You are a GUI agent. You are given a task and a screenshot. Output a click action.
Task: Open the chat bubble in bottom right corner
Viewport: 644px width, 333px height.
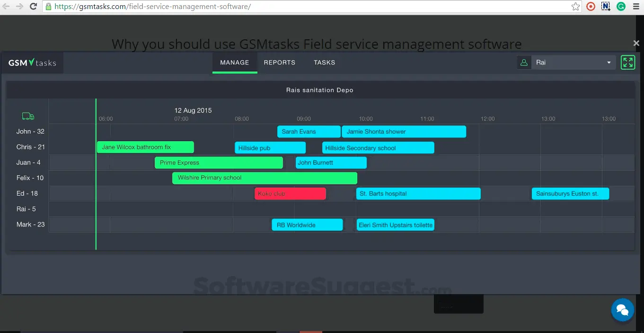(x=622, y=310)
